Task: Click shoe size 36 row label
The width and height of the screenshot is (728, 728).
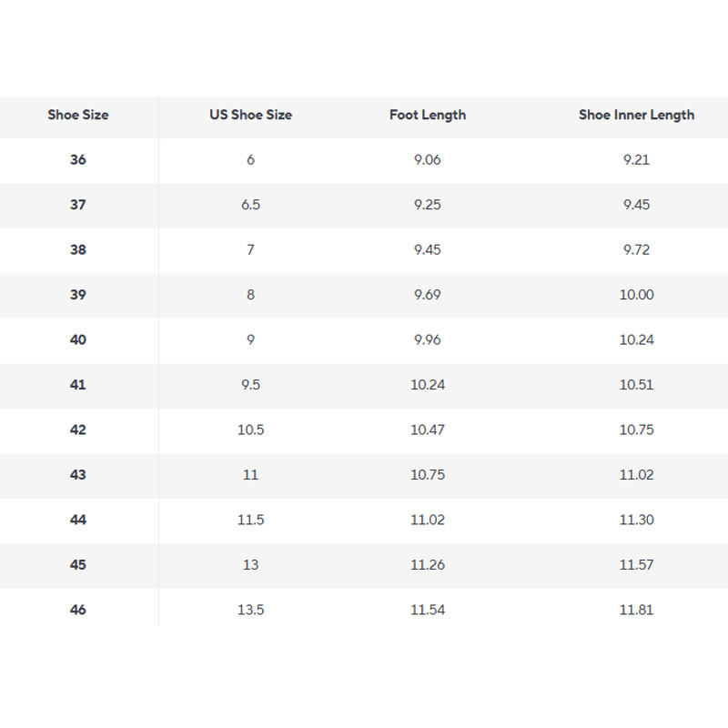Action: tap(78, 160)
